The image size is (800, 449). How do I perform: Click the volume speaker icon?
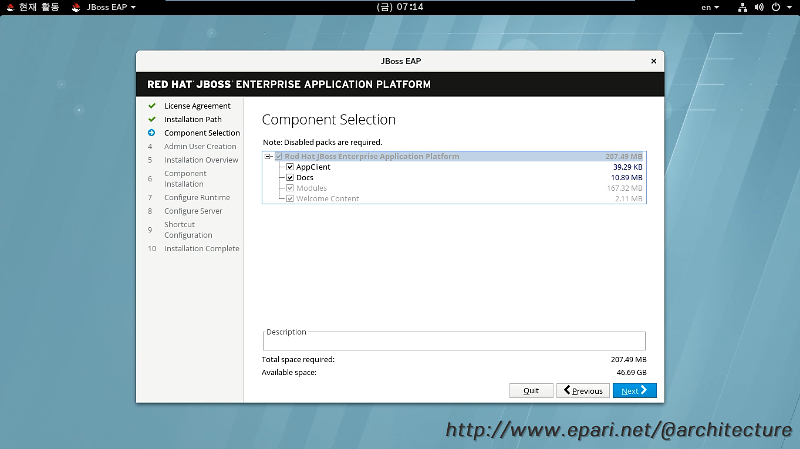coord(759,7)
